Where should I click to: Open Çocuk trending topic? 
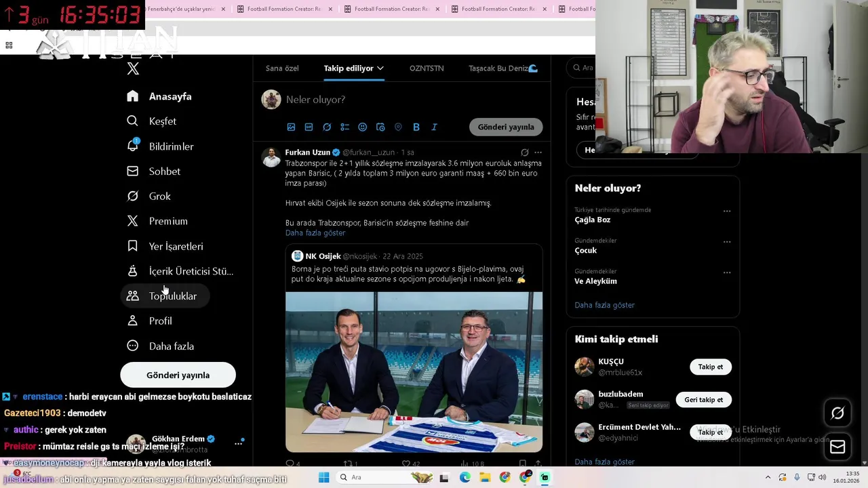point(586,250)
